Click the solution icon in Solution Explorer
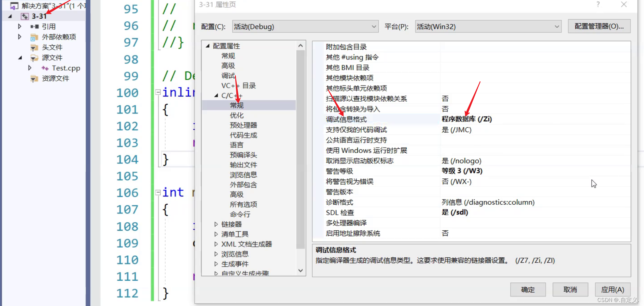The height and width of the screenshot is (306, 644). pyautogui.click(x=14, y=6)
